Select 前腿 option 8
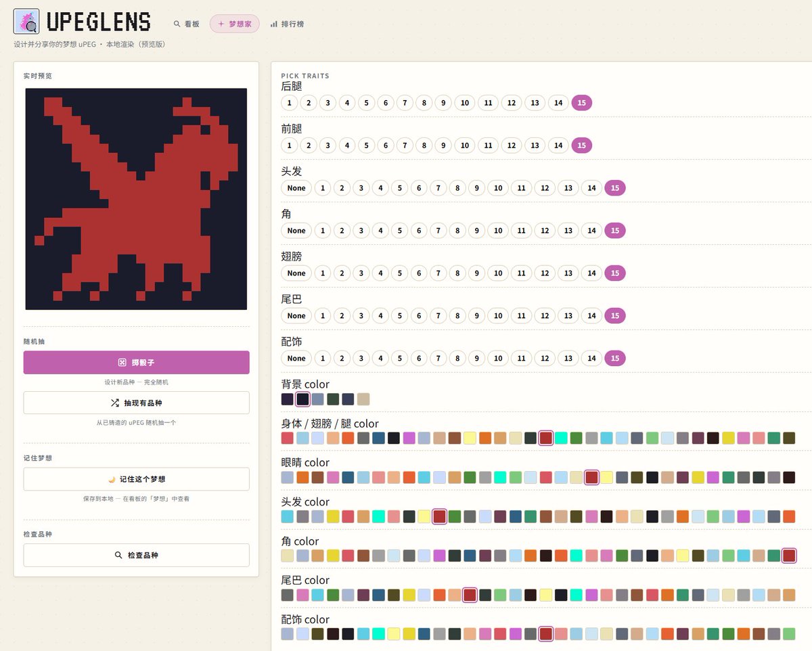Image resolution: width=812 pixels, height=651 pixels. (x=424, y=145)
